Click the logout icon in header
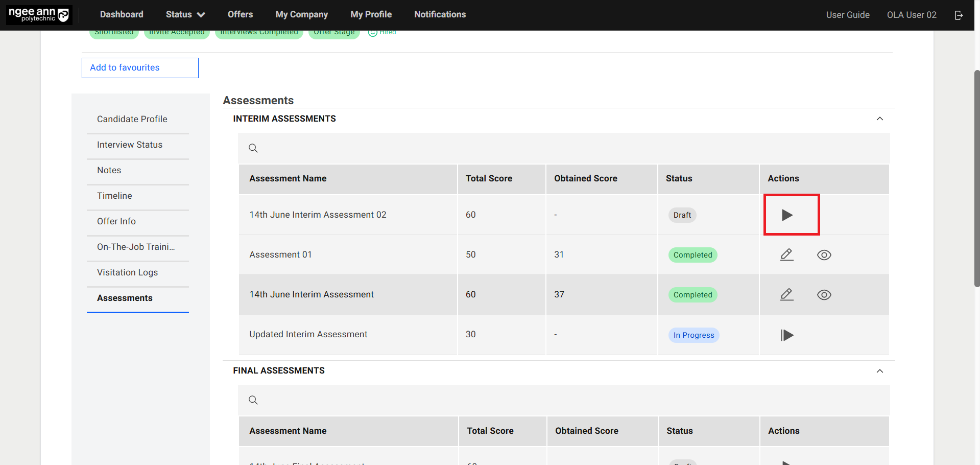The image size is (980, 465). click(959, 15)
